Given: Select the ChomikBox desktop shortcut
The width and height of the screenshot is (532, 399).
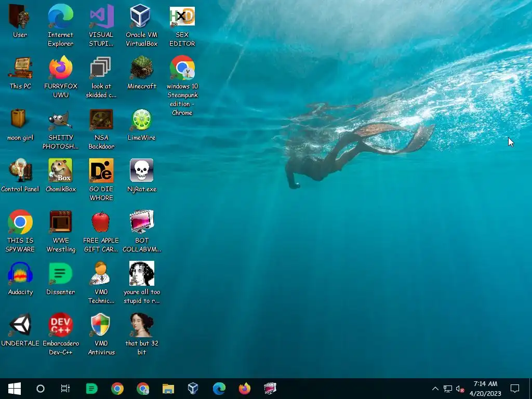Looking at the screenshot, I should (61, 176).
